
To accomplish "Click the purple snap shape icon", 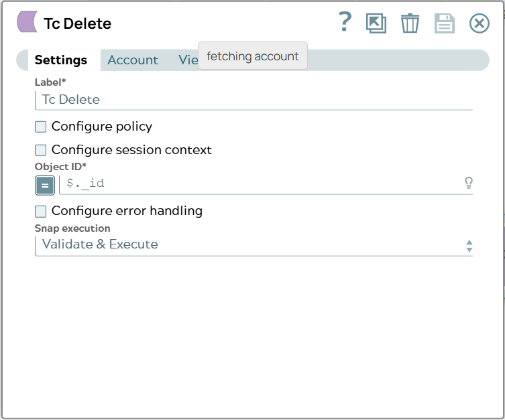I will click(x=27, y=21).
